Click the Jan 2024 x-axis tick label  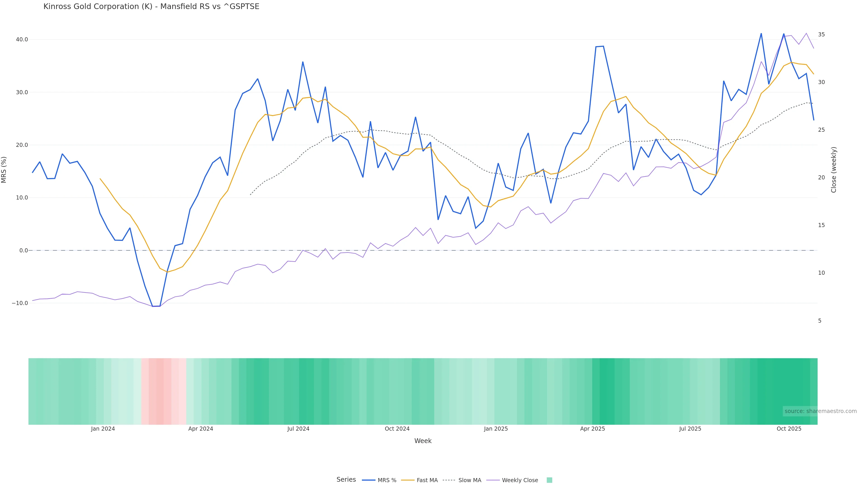tap(103, 429)
